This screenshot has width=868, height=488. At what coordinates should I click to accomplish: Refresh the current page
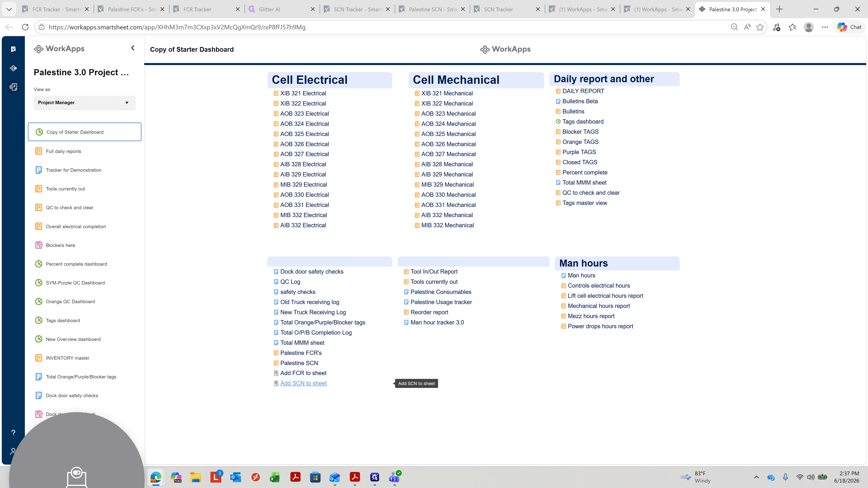[x=25, y=27]
